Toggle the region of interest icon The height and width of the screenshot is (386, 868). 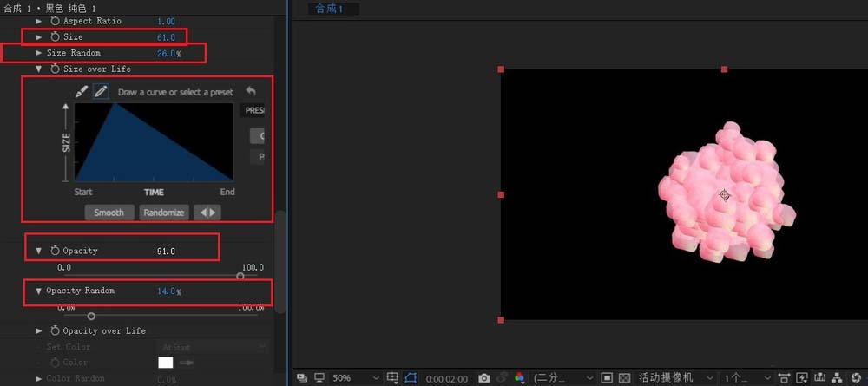tap(411, 378)
